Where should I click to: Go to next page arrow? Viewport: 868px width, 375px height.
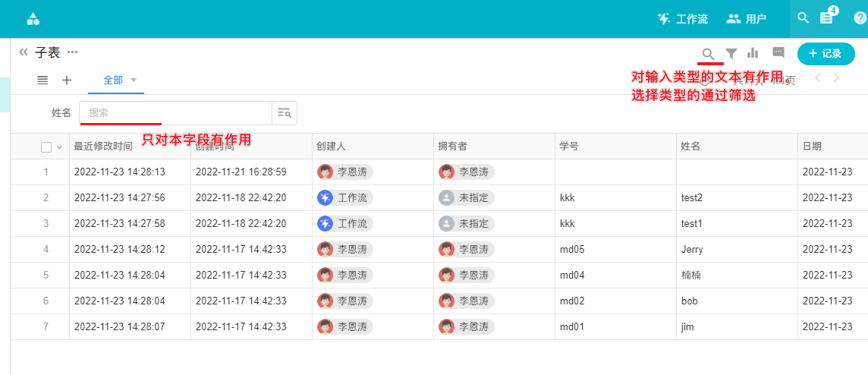coord(836,78)
